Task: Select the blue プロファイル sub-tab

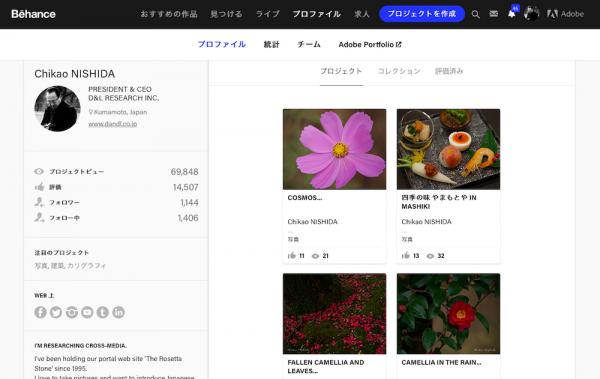Action: click(222, 44)
